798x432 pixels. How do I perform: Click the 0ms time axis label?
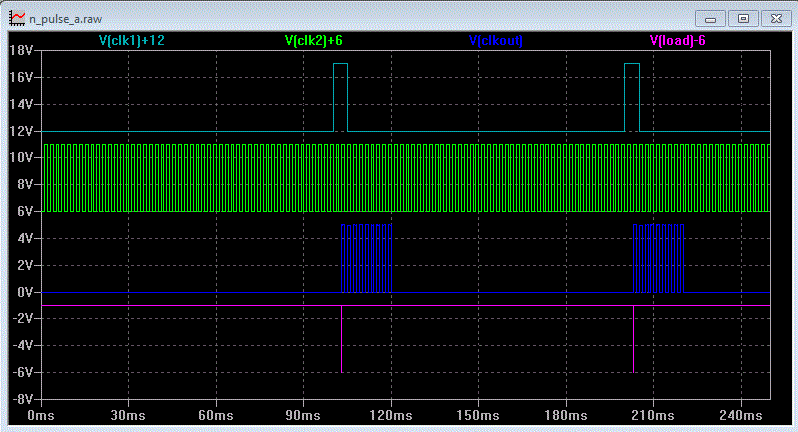coord(41,415)
